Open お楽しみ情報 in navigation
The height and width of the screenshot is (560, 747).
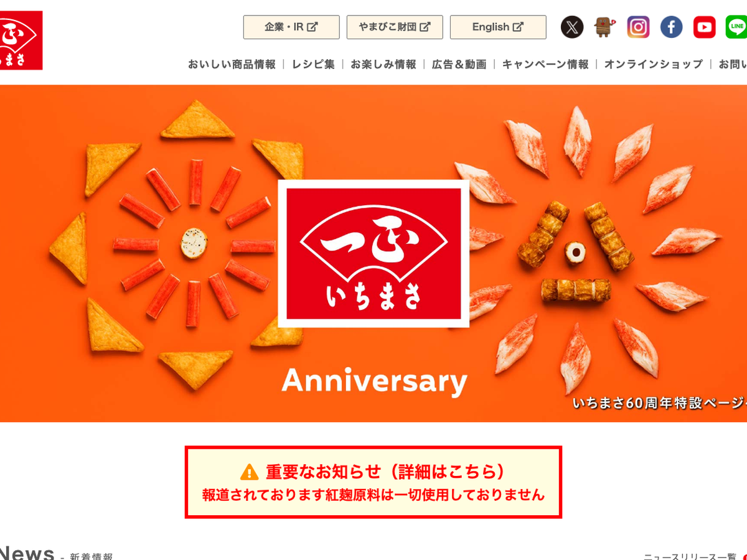click(x=383, y=64)
